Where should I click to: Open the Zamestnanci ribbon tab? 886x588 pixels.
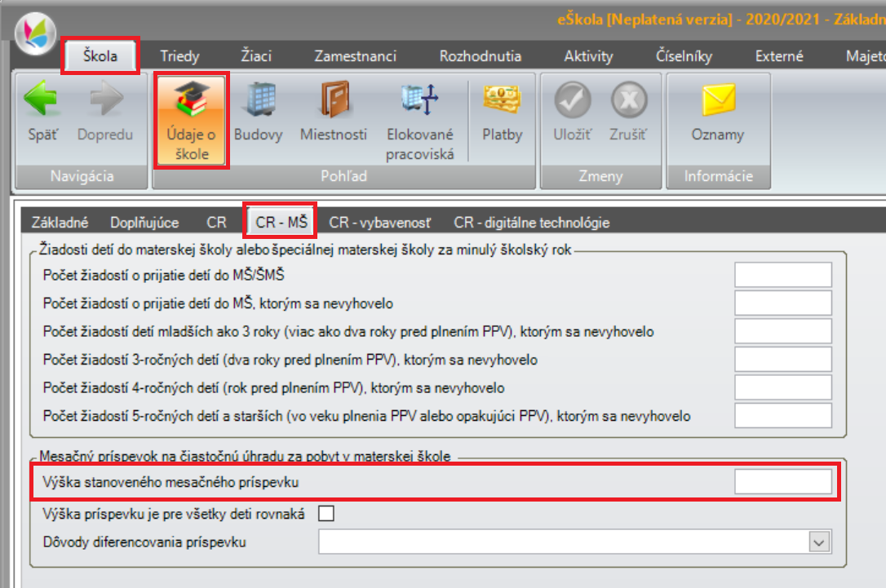click(355, 56)
